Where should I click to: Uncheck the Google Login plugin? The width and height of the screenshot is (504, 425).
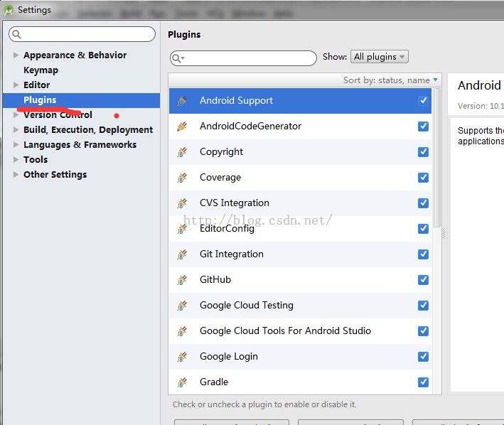click(424, 357)
